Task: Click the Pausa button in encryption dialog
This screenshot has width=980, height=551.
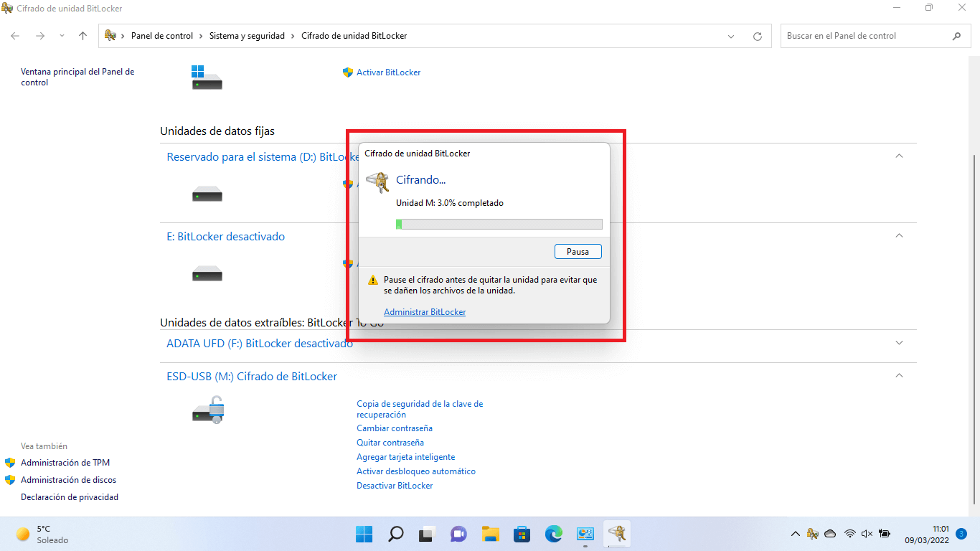Action: [x=578, y=252]
